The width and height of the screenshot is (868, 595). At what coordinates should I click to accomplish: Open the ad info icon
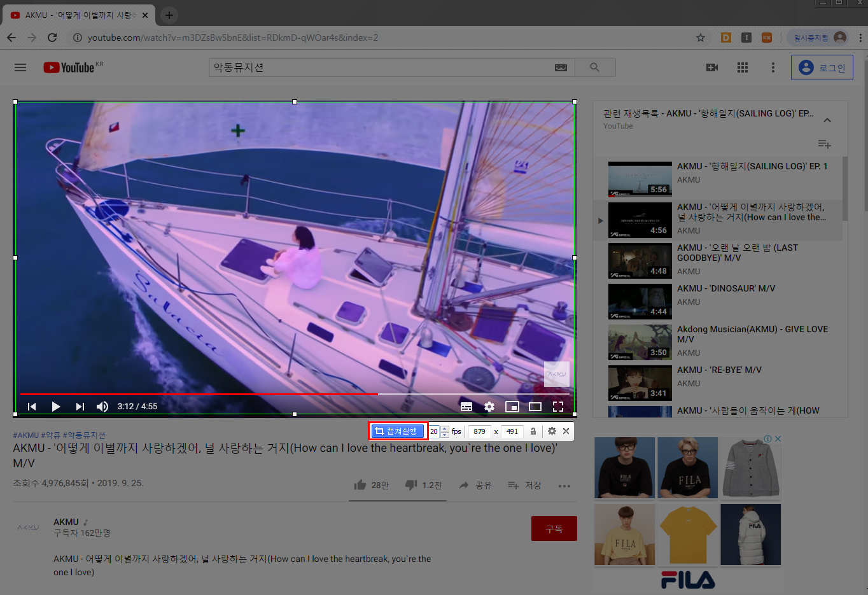pos(768,438)
